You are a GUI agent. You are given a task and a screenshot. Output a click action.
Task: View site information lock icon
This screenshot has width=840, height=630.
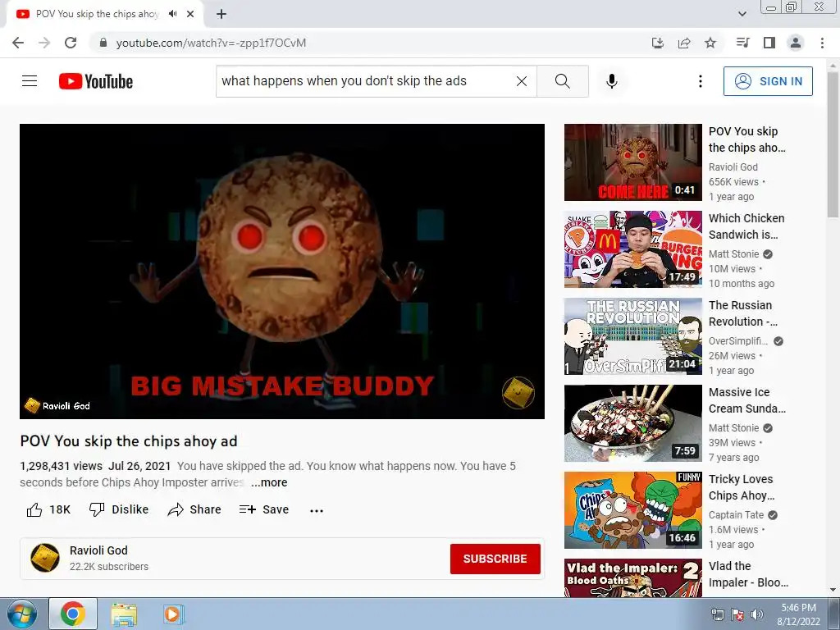(103, 43)
